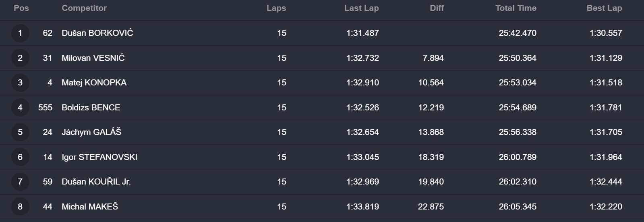Click position 8 circle badge
Screen dimensions: 644x222
click(20, 207)
